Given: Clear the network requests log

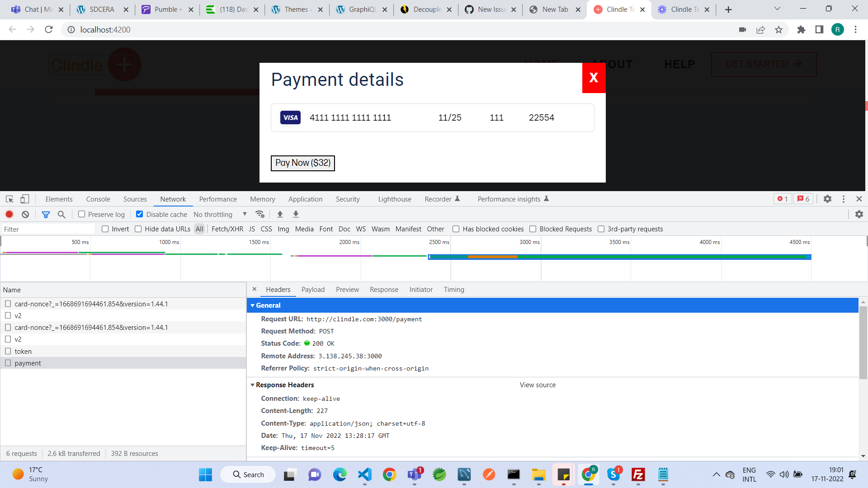Looking at the screenshot, I should [25, 214].
